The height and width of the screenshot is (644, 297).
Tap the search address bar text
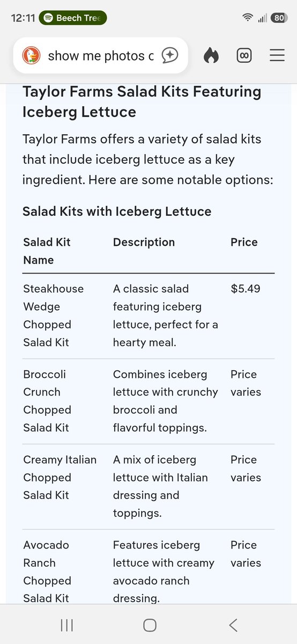[x=101, y=55]
